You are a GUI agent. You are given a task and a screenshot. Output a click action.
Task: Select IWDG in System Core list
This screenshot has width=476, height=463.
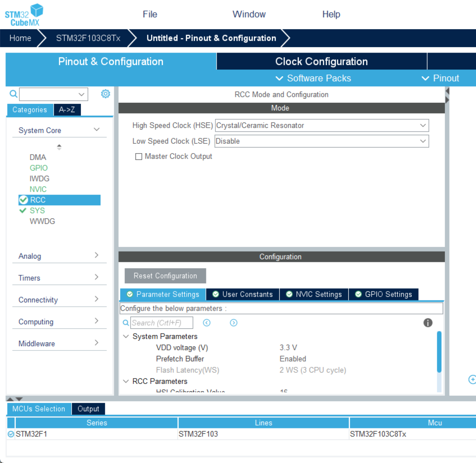(40, 178)
